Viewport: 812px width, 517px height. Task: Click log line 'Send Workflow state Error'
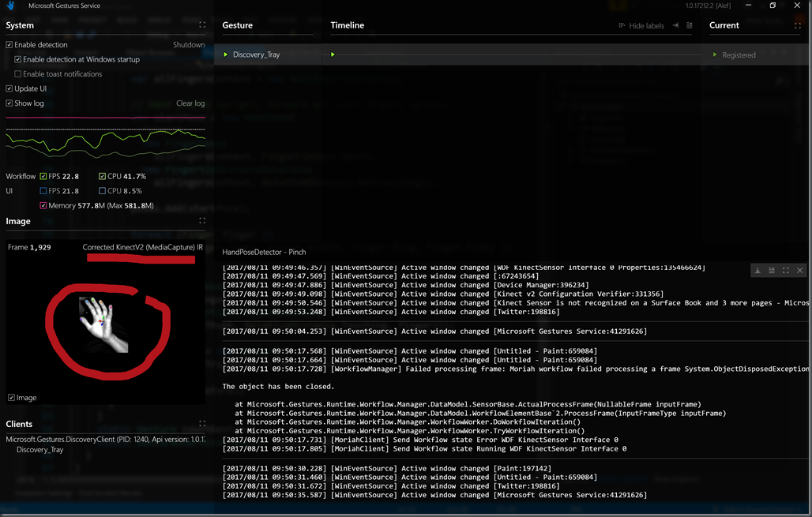tap(420, 440)
